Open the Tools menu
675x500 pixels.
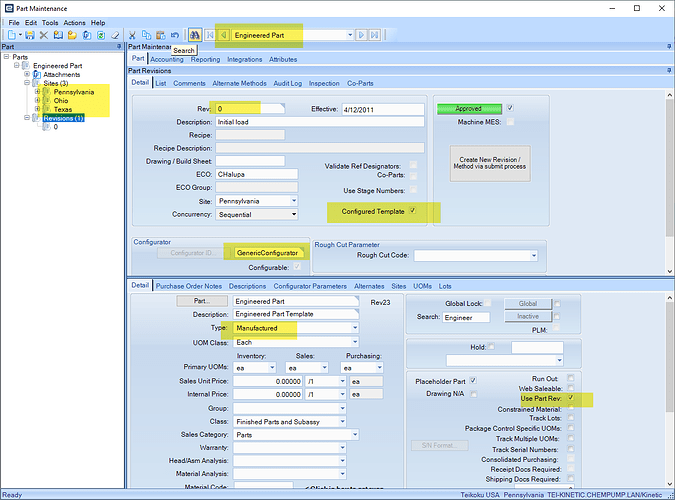[50, 22]
